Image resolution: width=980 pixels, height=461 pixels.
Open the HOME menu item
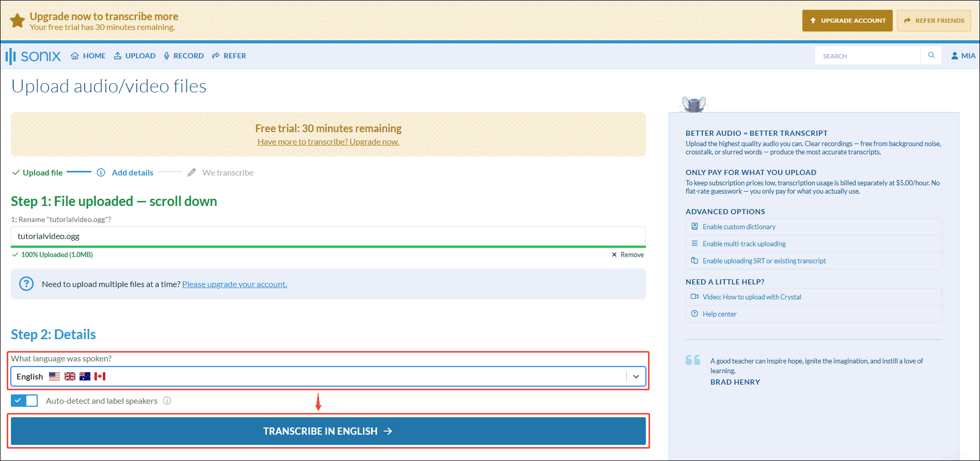pos(88,56)
